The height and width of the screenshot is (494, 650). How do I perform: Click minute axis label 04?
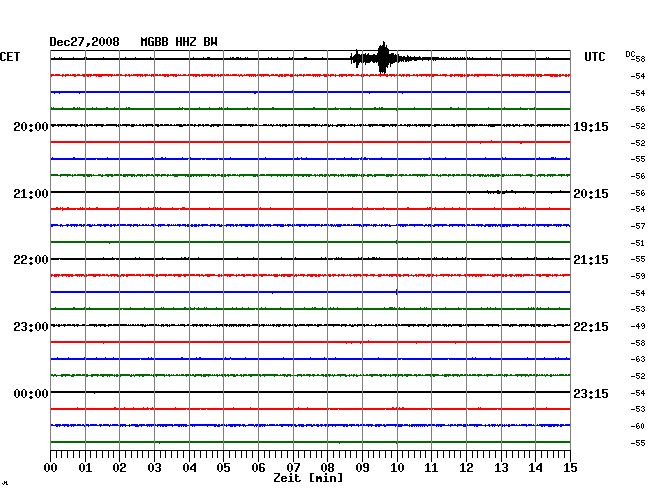[x=189, y=468]
